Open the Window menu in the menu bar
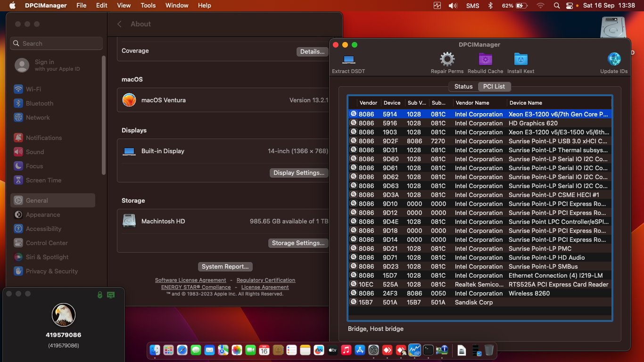 tap(177, 6)
